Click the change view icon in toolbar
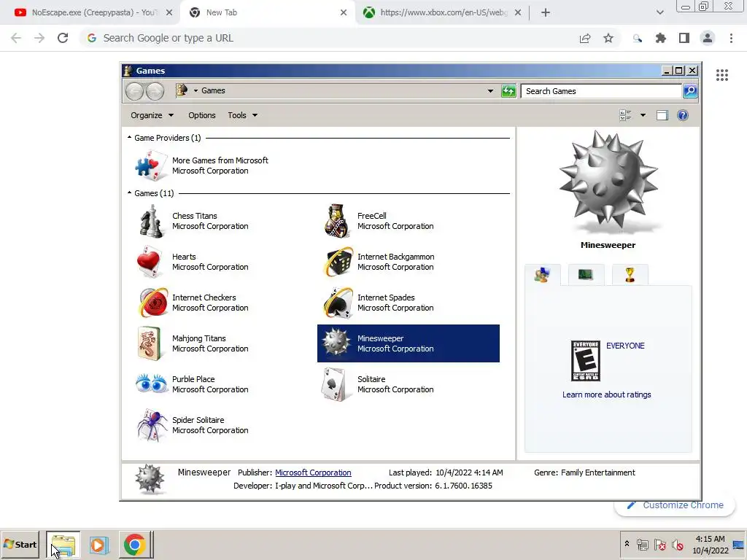This screenshot has width=747, height=560. (x=625, y=115)
